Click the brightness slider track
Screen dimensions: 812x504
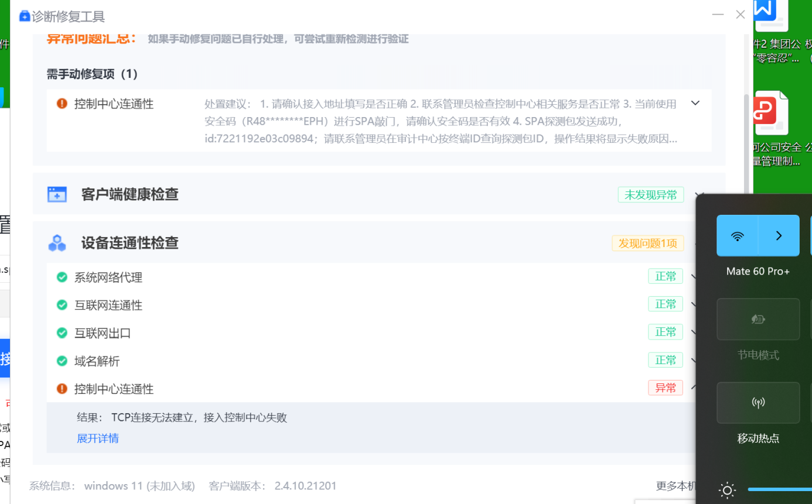click(779, 489)
